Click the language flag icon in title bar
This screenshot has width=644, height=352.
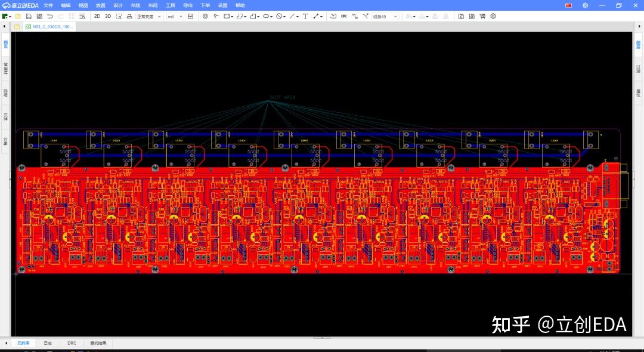pyautogui.click(x=568, y=5)
